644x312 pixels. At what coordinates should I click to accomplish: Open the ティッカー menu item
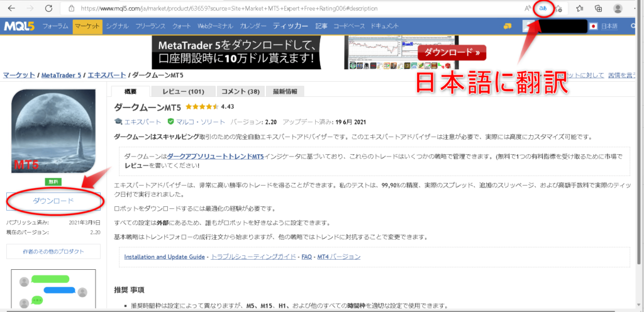(x=291, y=26)
